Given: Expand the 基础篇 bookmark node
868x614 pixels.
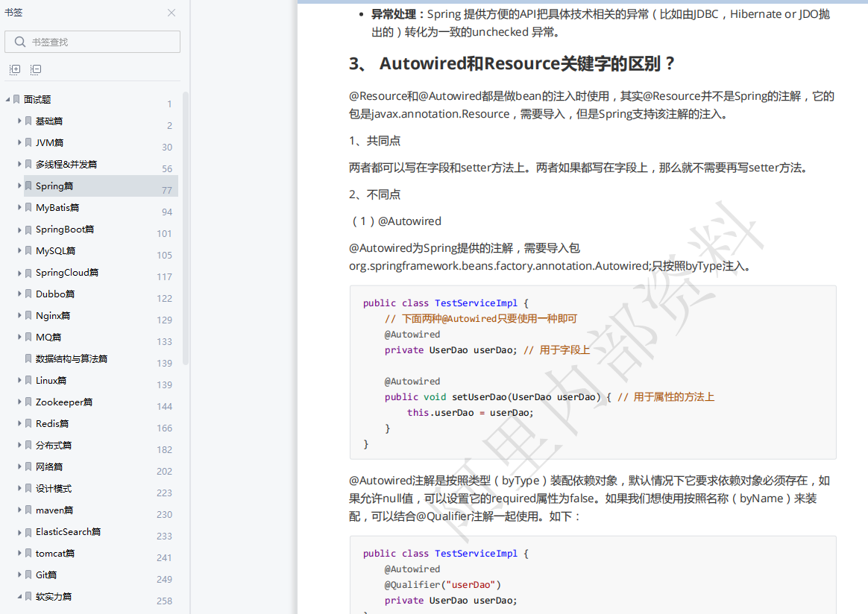Looking at the screenshot, I should pos(21,121).
